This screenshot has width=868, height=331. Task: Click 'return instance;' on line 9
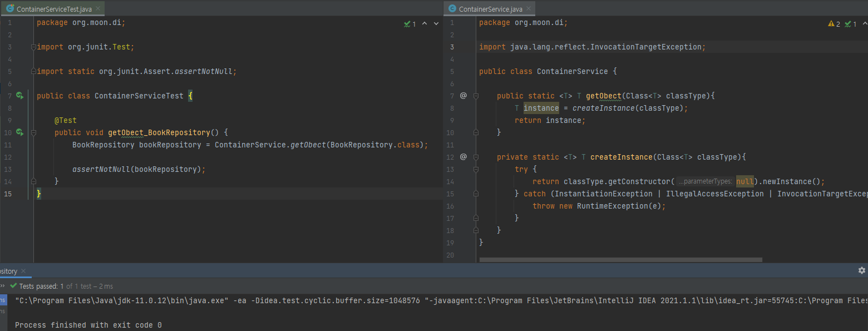(550, 120)
